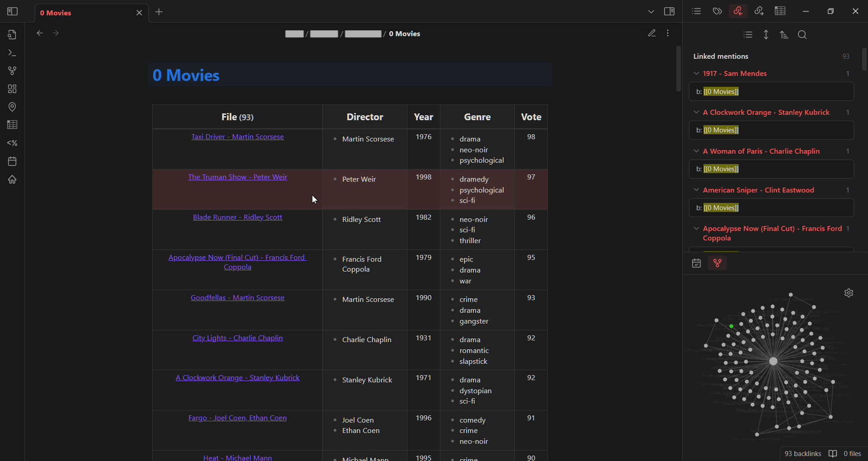This screenshot has width=868, height=461.
Task: Open the table icon in left ribbon
Action: pos(12,125)
